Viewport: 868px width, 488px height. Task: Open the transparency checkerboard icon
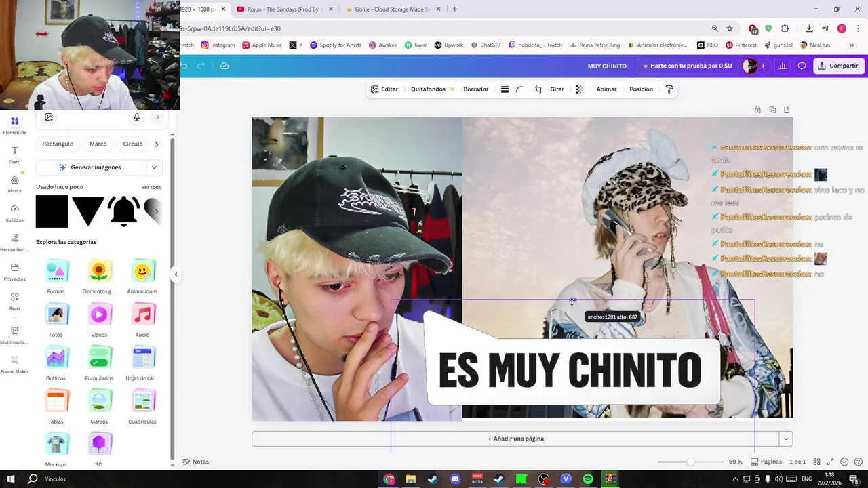tap(580, 89)
